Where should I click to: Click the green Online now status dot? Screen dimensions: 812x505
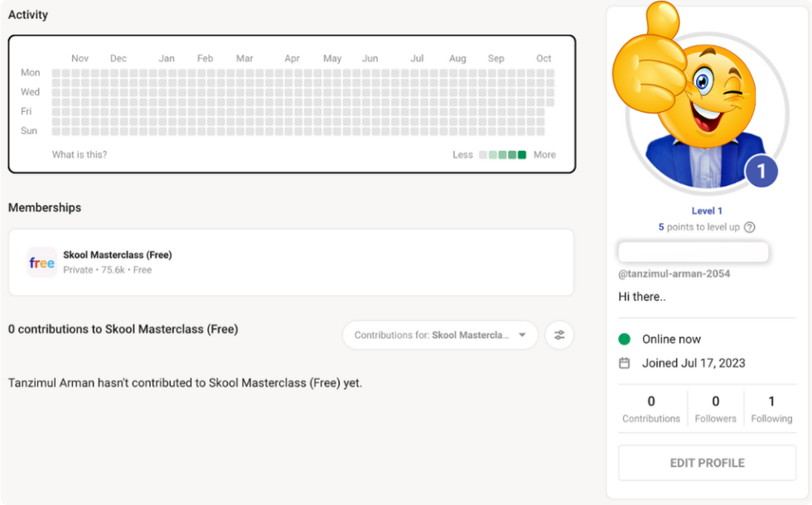click(x=625, y=339)
